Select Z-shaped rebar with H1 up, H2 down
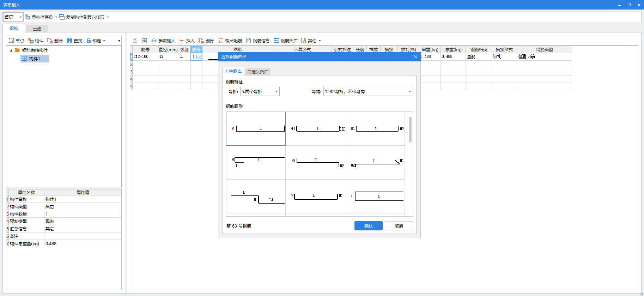Image resolution: width=644 pixels, height=296 pixels. coord(315,162)
